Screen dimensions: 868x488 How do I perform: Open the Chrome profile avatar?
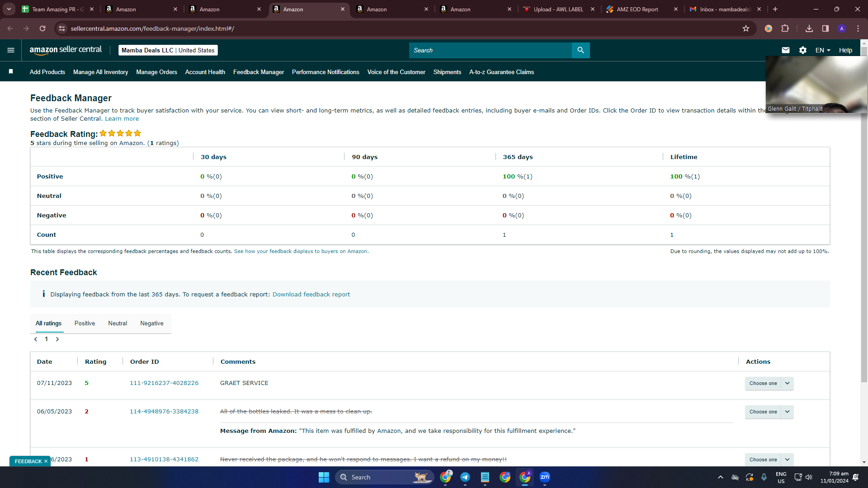842,28
